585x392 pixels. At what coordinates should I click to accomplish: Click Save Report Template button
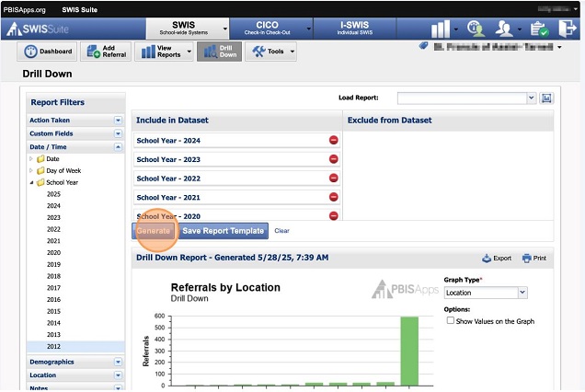point(223,231)
